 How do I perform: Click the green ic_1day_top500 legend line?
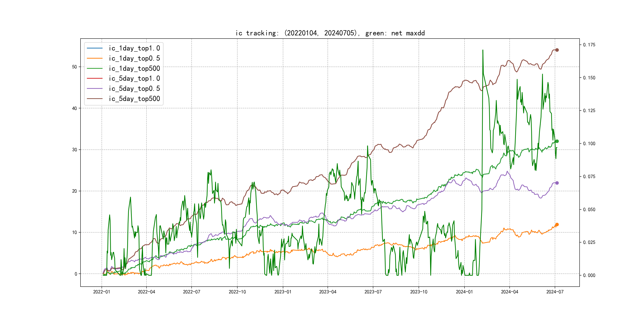point(94,68)
